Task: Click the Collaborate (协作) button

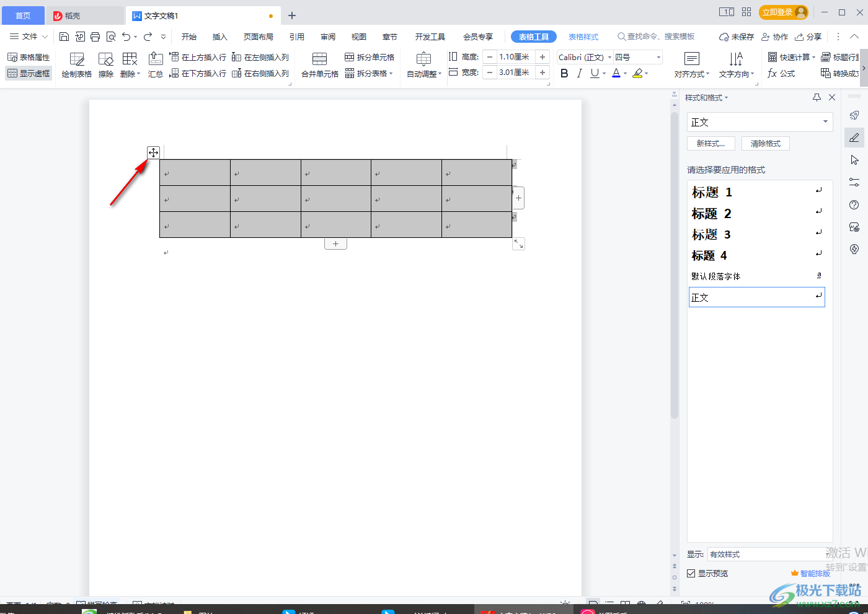Action: point(775,37)
